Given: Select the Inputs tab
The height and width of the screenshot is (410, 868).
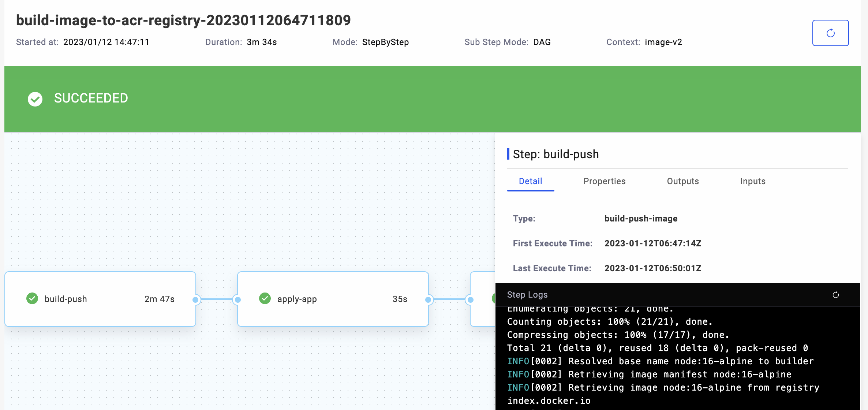Looking at the screenshot, I should (x=752, y=181).
